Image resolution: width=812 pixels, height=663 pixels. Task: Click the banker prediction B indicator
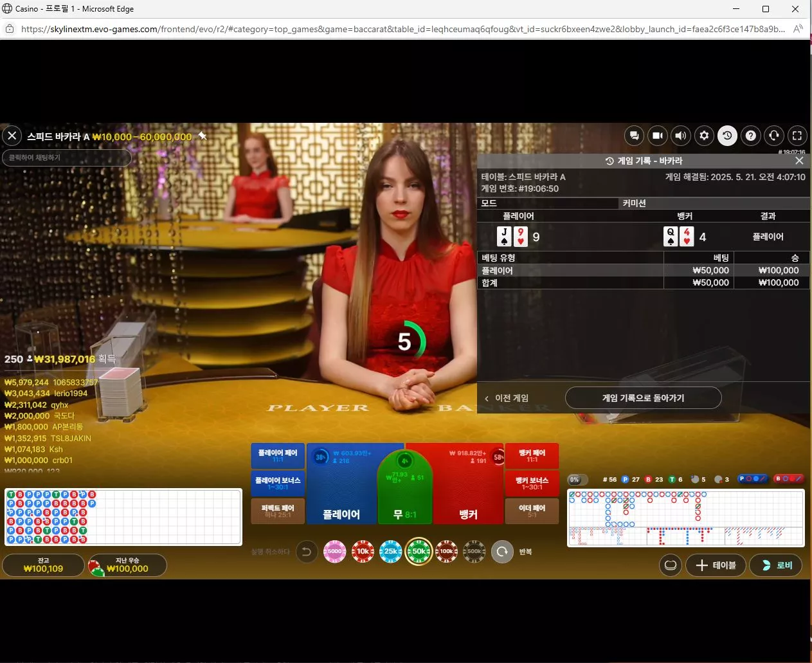point(788,479)
